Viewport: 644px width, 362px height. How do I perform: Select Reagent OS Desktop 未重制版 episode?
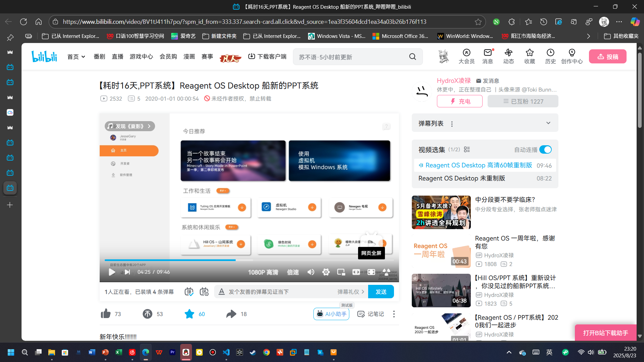coord(485,178)
